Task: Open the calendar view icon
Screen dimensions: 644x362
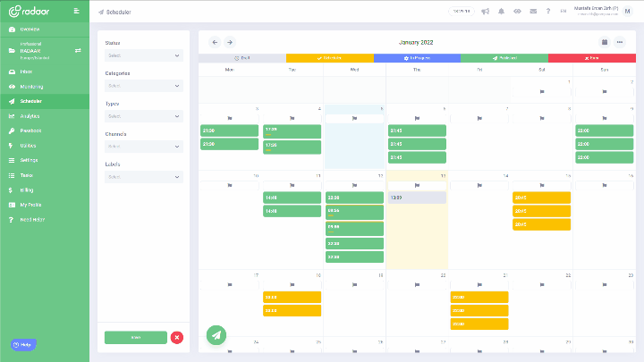Action: (x=605, y=42)
